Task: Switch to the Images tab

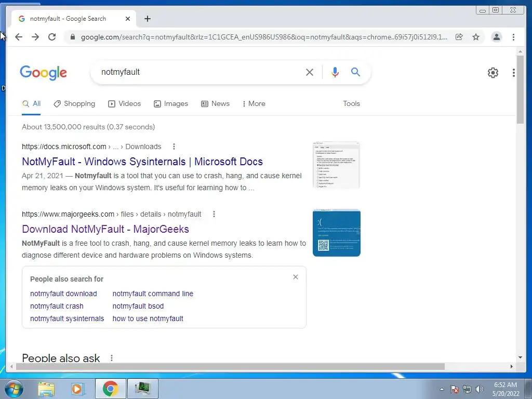Action: (x=171, y=104)
